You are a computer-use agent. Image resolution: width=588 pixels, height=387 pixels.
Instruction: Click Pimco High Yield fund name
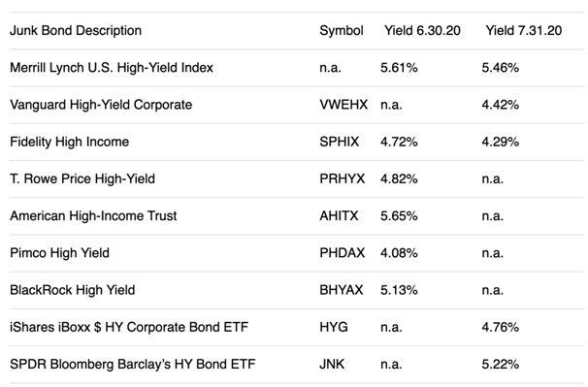pyautogui.click(x=59, y=253)
